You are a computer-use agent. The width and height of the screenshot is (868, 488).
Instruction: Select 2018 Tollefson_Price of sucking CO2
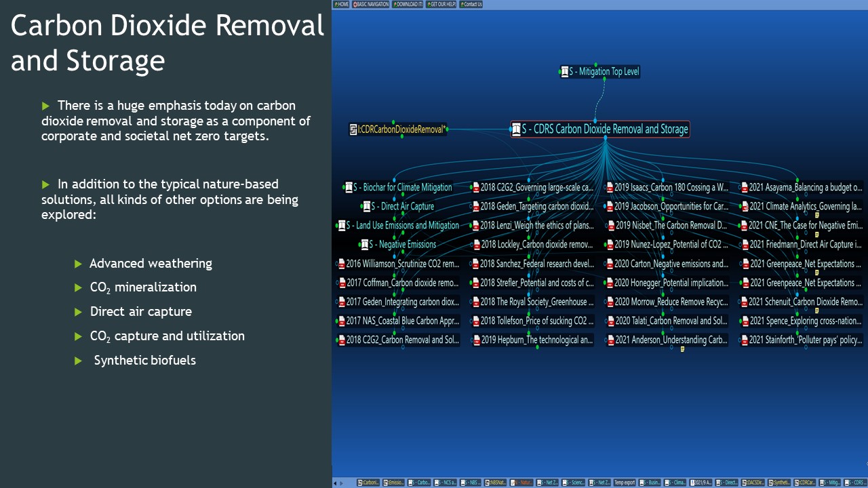click(x=533, y=321)
